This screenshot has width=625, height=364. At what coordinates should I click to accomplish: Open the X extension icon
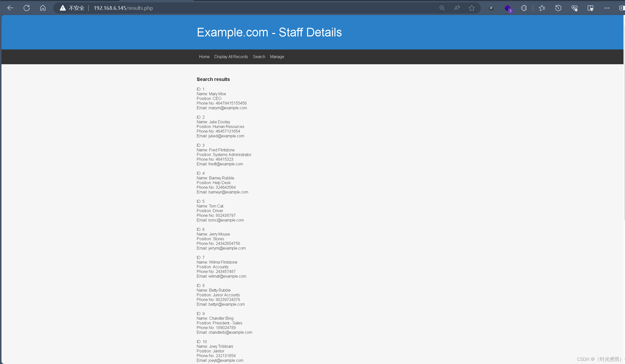(491, 8)
